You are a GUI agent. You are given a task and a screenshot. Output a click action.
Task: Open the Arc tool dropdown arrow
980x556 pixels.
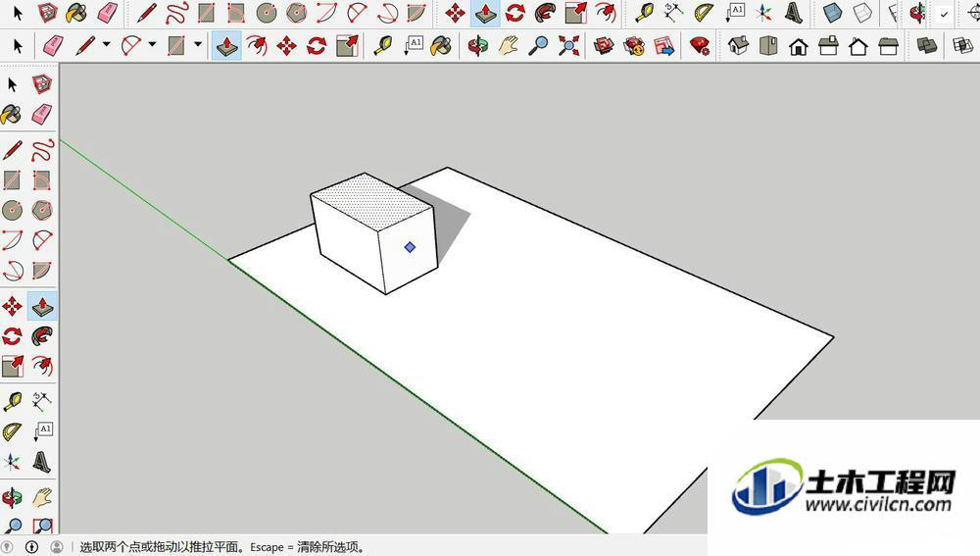click(152, 45)
